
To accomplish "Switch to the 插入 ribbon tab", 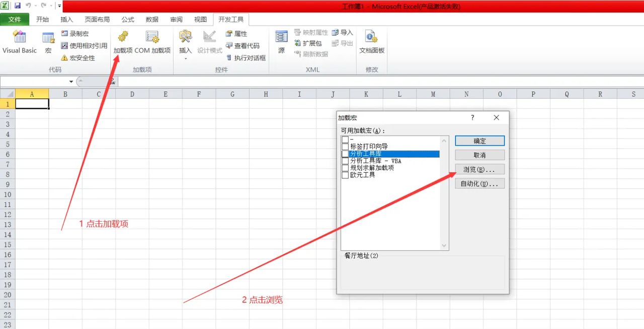I will 66,20.
